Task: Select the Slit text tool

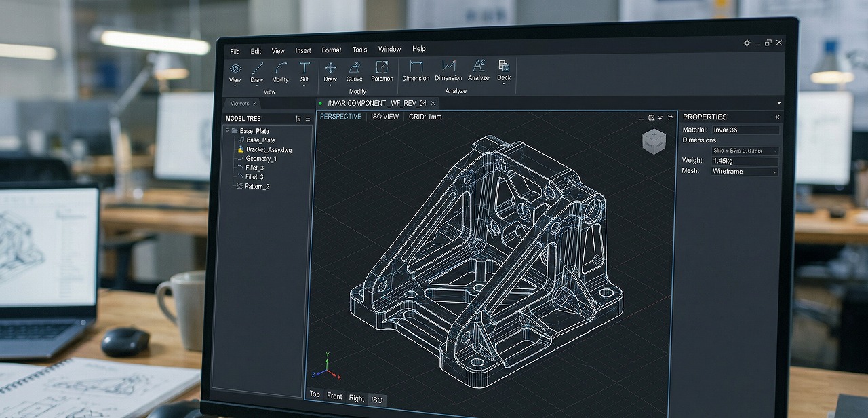Action: pyautogui.click(x=304, y=70)
